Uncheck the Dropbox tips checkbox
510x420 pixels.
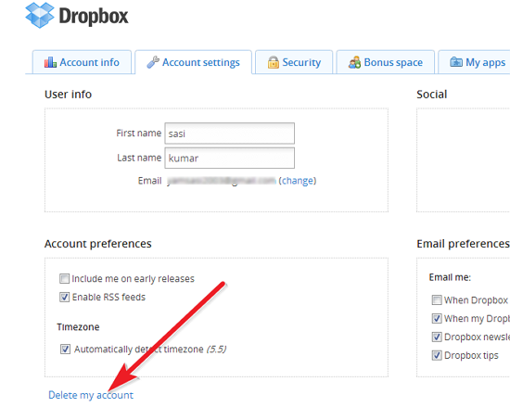[437, 355]
